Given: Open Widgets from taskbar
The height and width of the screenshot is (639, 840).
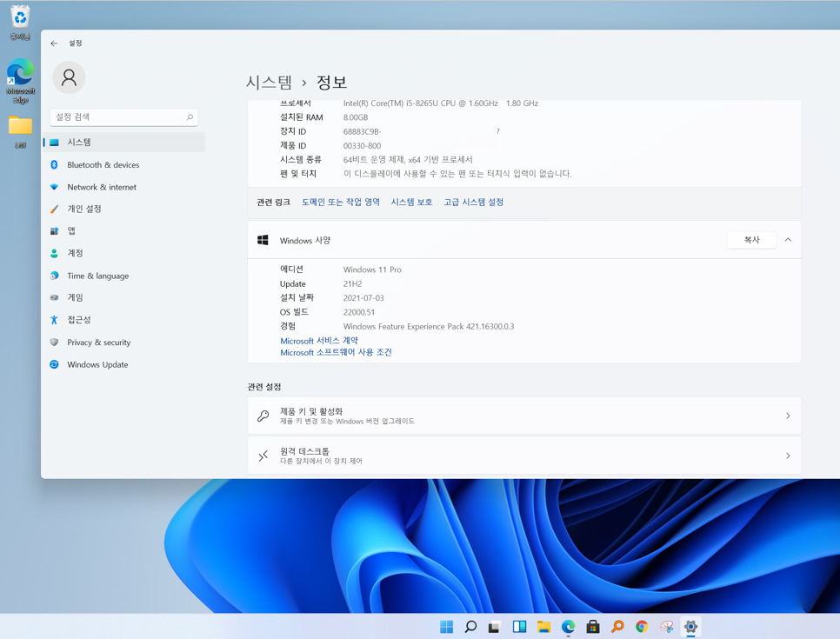Looking at the screenshot, I should (x=519, y=627).
